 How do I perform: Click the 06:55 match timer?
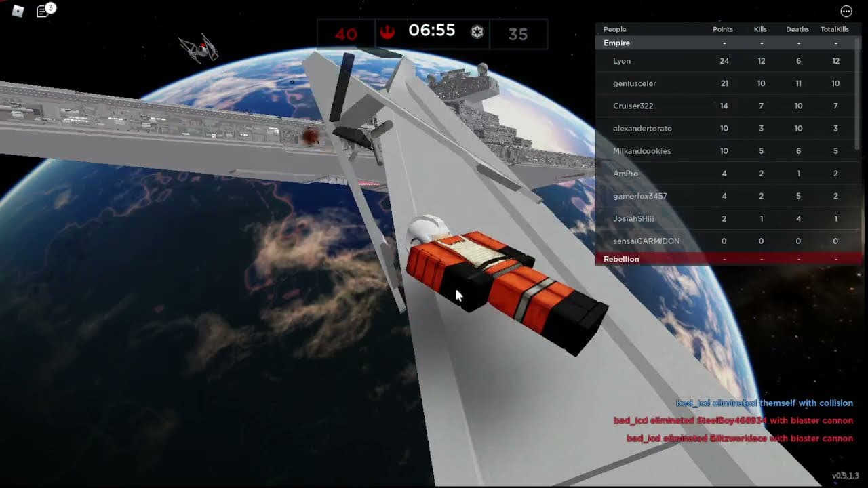pyautogui.click(x=432, y=30)
